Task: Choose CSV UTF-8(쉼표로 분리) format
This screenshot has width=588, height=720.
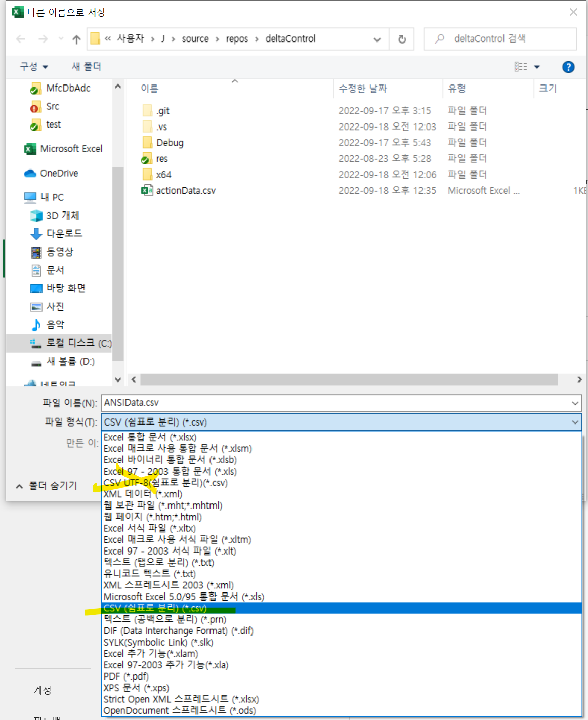Action: 342,483
